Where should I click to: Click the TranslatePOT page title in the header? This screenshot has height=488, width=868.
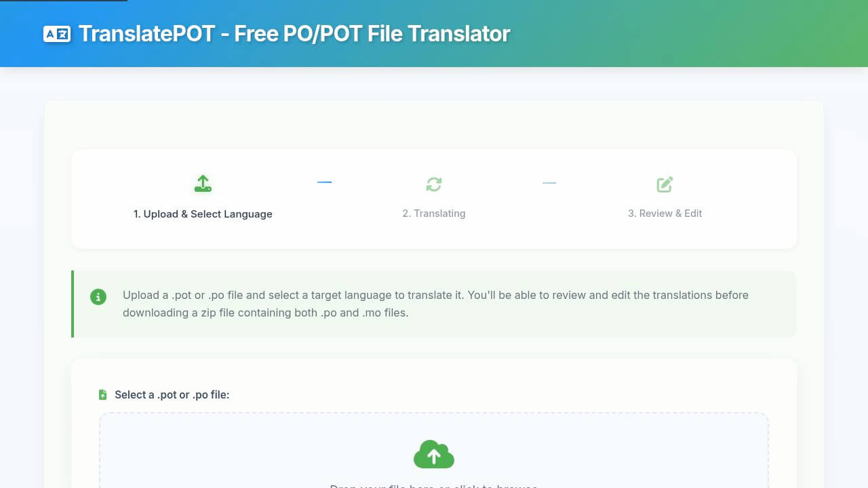point(293,33)
